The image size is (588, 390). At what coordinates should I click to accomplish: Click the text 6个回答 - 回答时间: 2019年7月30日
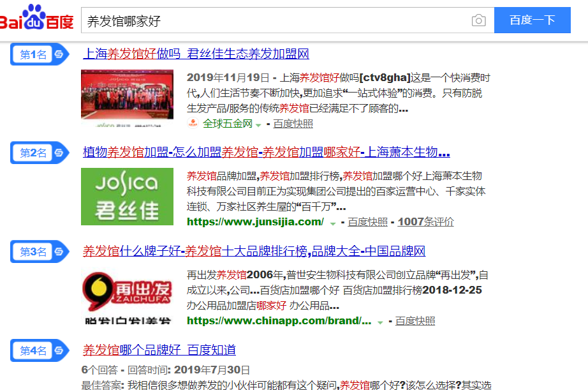tap(165, 370)
